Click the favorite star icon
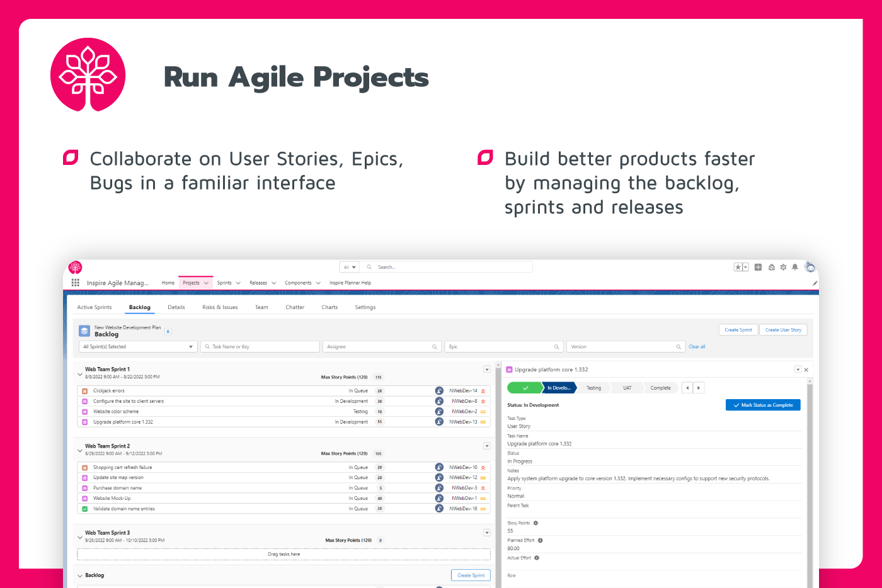Image resolution: width=882 pixels, height=588 pixels. tap(738, 267)
